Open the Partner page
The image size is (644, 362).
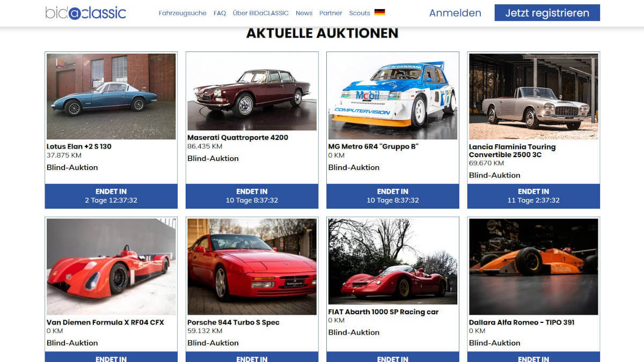pyautogui.click(x=331, y=13)
